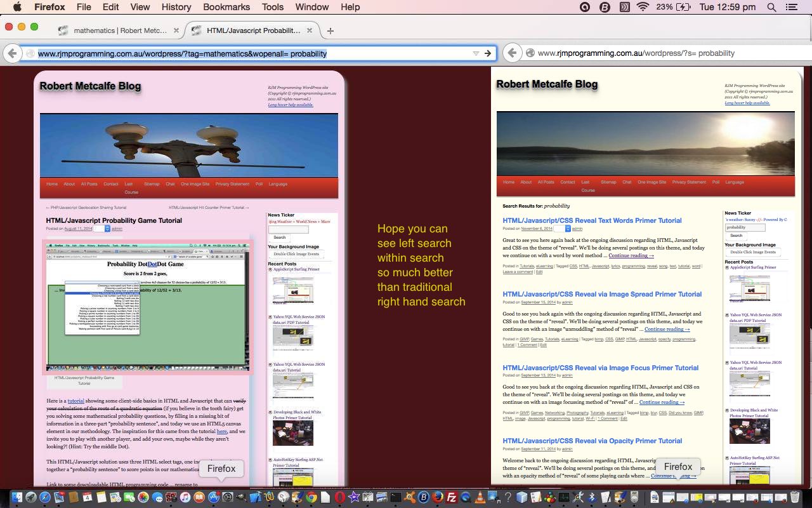Open the App Store Dock icon
This screenshot has width=812, height=508.
click(x=214, y=497)
